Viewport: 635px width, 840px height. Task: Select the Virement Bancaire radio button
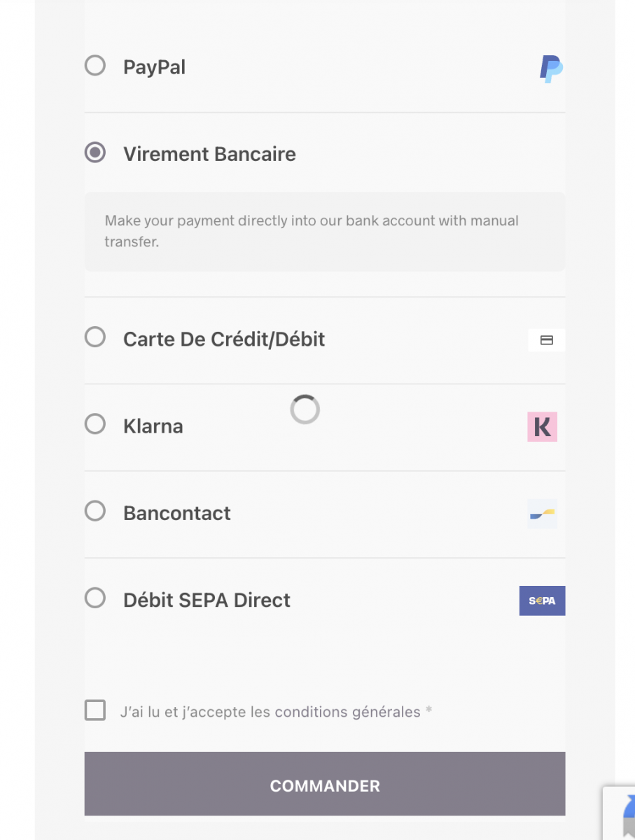tap(95, 153)
